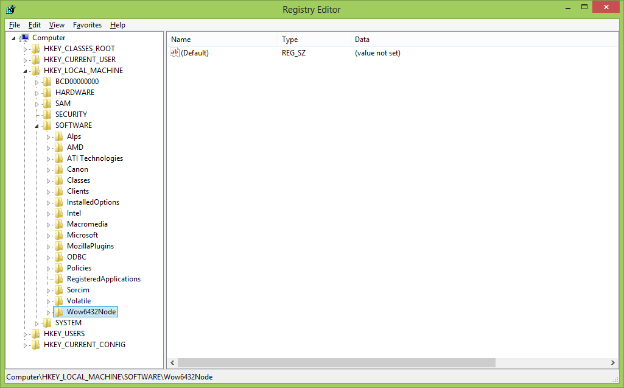The image size is (624, 388).
Task: Click the Clients folder icon
Action: coord(59,191)
